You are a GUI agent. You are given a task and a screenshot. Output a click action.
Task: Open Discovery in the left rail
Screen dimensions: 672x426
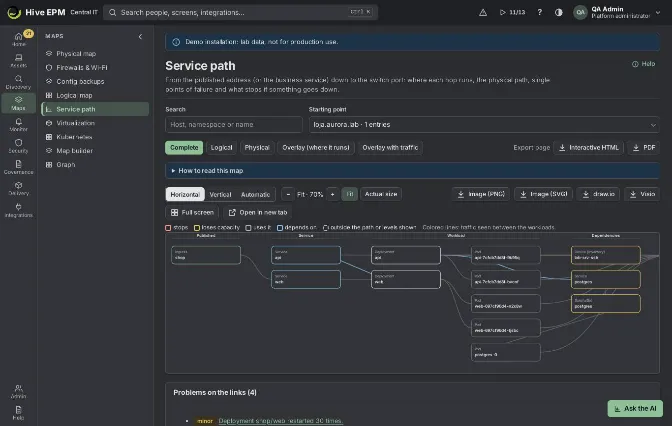point(18,82)
